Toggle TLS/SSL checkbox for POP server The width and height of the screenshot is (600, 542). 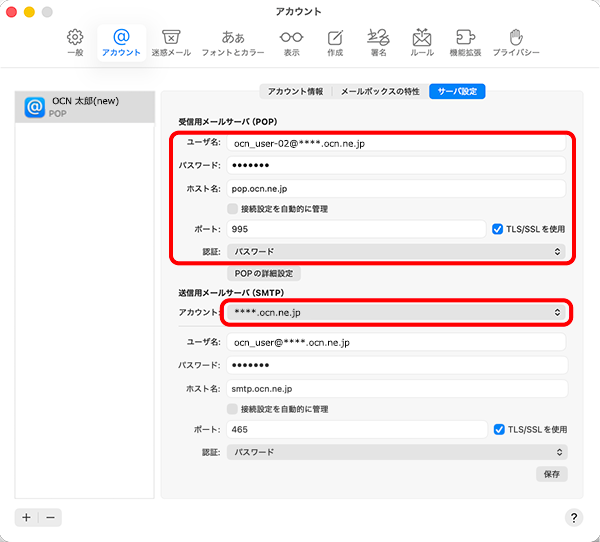tap(498, 229)
